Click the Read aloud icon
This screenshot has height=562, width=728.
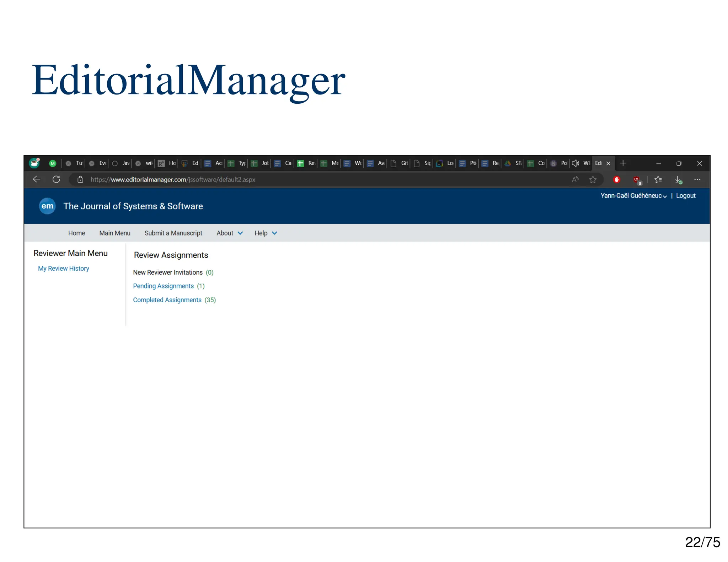[x=575, y=179]
